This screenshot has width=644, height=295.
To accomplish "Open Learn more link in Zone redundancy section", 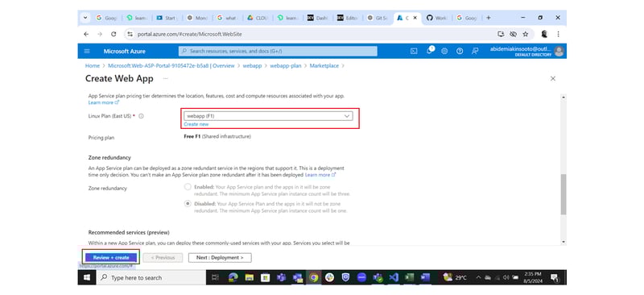I will pyautogui.click(x=320, y=175).
